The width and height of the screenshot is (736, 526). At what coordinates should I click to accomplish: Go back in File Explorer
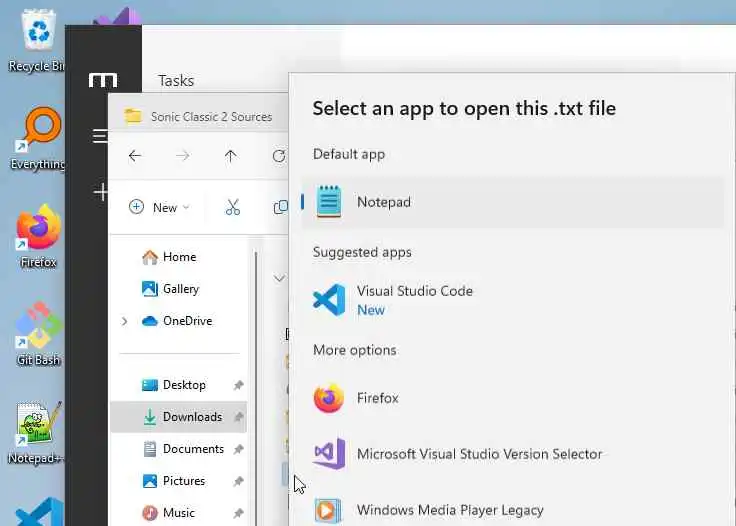tap(135, 156)
